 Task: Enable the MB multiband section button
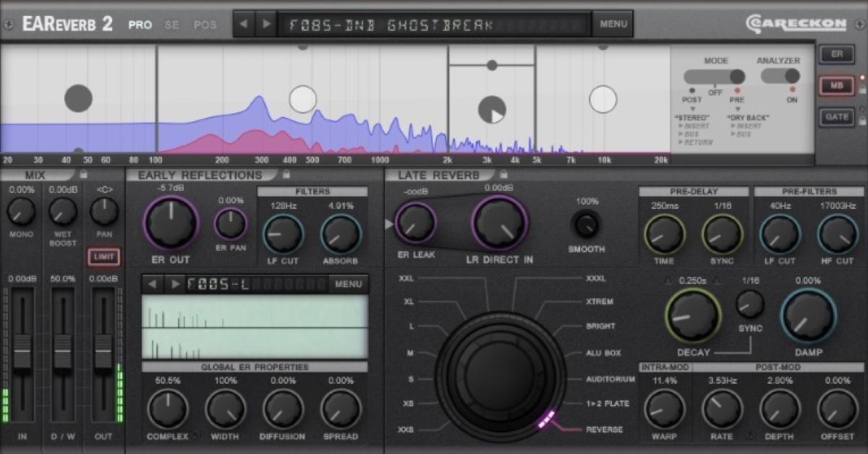839,85
